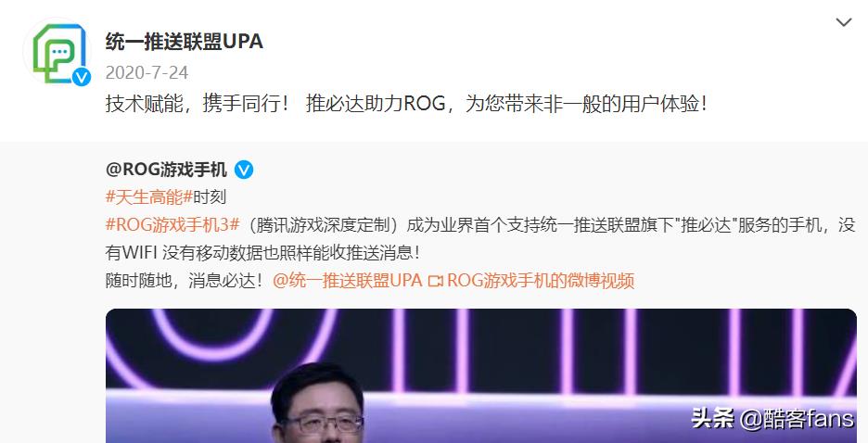
Task: Open the #ROG游戏手机3# hashtag topic
Action: 172,224
